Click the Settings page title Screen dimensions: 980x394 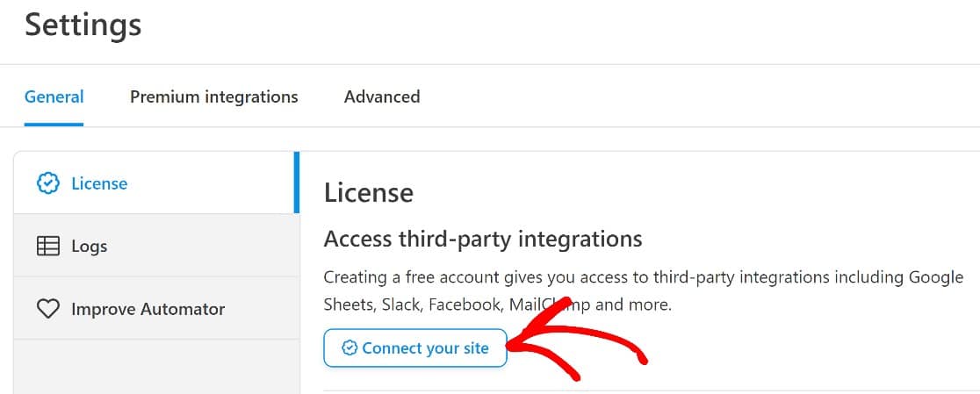coord(83,25)
